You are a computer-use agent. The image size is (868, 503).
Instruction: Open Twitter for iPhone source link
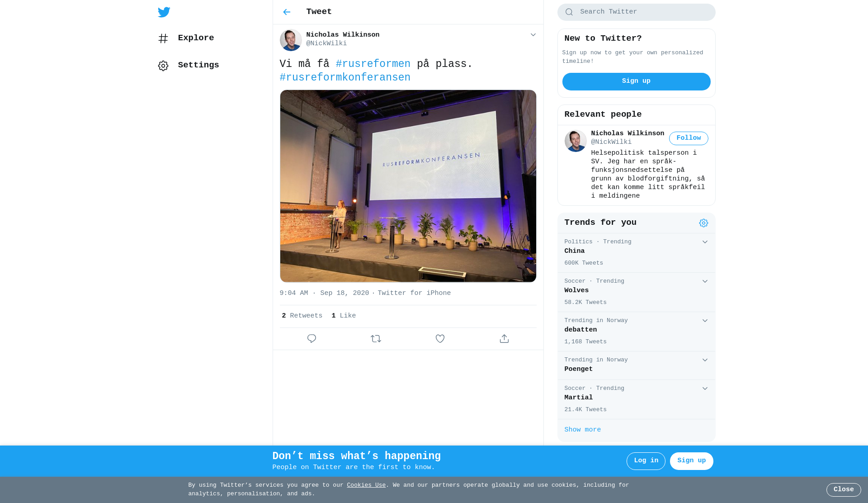click(414, 293)
